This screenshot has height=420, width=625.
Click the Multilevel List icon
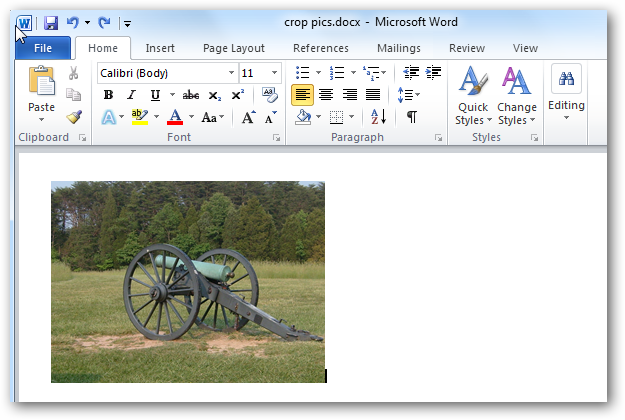click(x=371, y=73)
